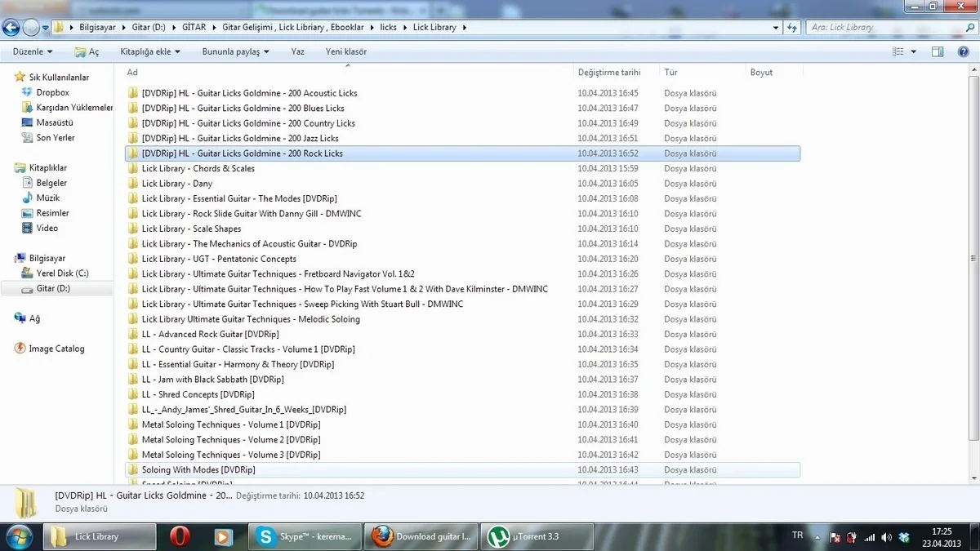
Task: Open Image Catalog in navigation pane
Action: pyautogui.click(x=56, y=349)
